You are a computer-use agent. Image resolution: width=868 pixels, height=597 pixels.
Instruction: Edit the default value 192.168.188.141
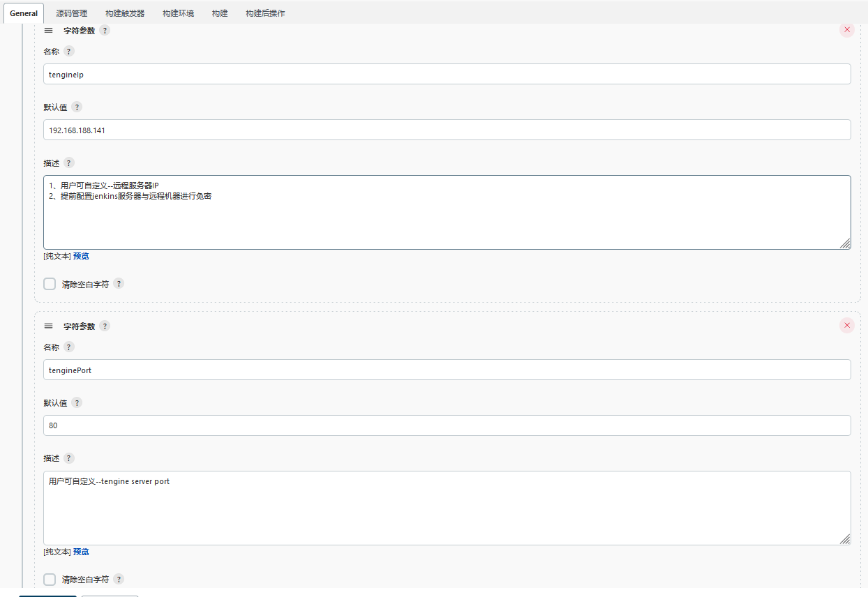click(x=447, y=130)
